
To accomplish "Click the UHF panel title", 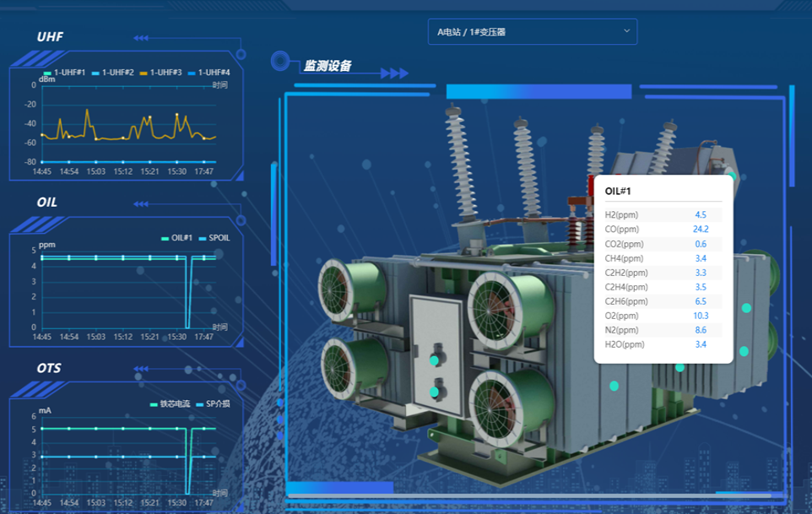I will pyautogui.click(x=50, y=37).
